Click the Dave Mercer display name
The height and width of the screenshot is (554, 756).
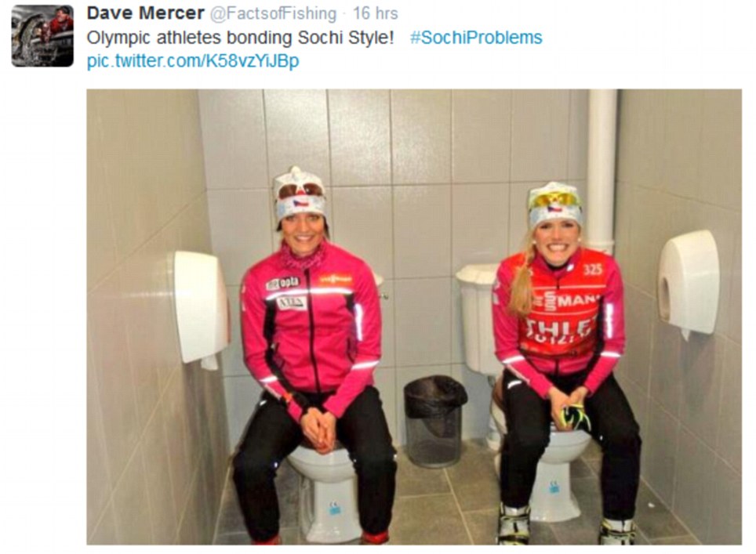(x=145, y=13)
